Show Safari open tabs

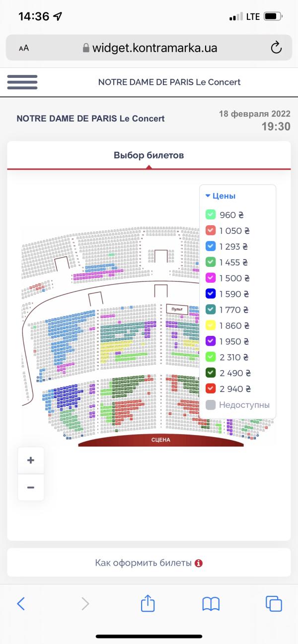(274, 603)
